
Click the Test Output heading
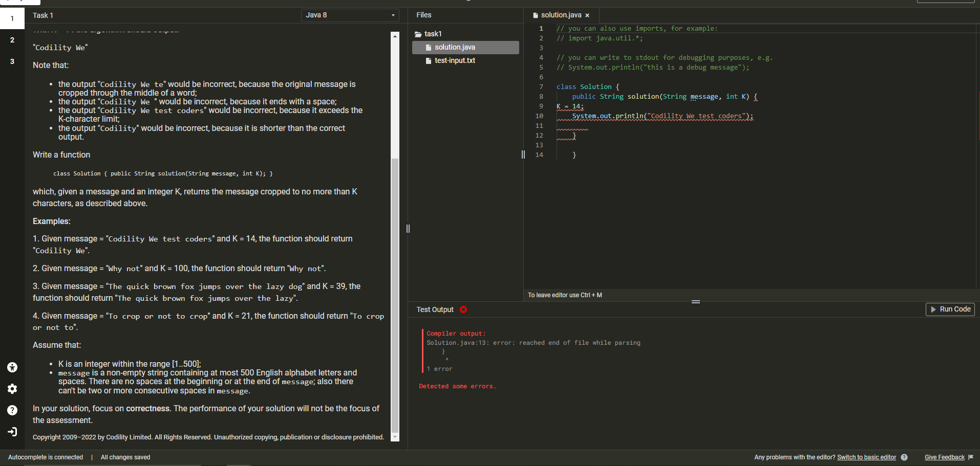(x=435, y=309)
